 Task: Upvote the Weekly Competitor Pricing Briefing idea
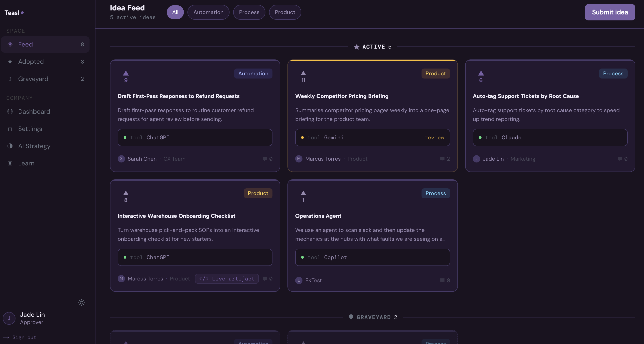(x=303, y=76)
